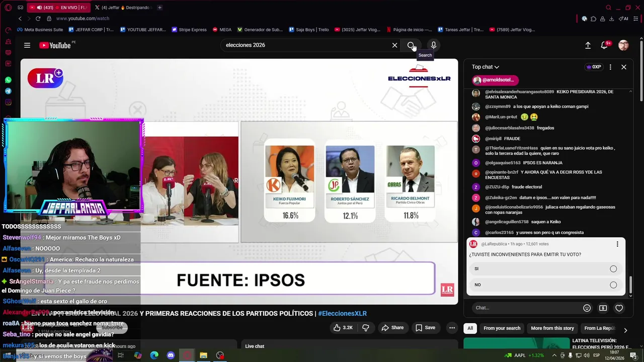Close the live chat panel
The image size is (644, 362).
(624, 67)
